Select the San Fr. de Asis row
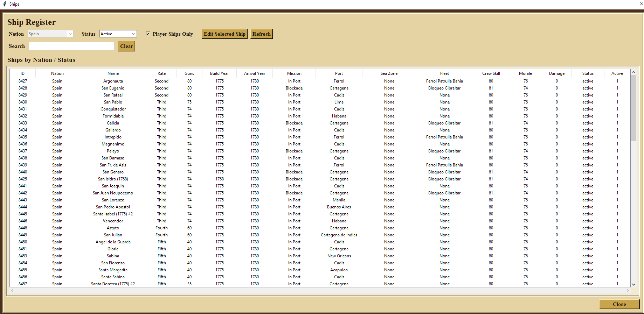This screenshot has width=644, height=314. click(x=320, y=165)
